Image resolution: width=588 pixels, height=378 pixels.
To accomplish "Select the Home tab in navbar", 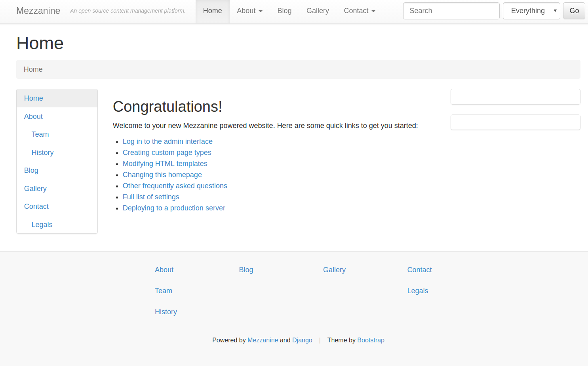I will [212, 11].
